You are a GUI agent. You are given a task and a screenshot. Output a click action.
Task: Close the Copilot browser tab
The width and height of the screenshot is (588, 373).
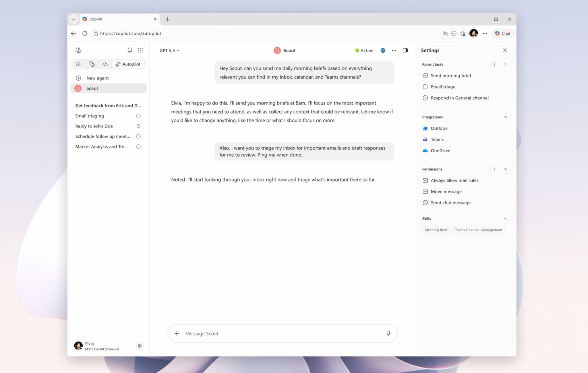coord(155,19)
